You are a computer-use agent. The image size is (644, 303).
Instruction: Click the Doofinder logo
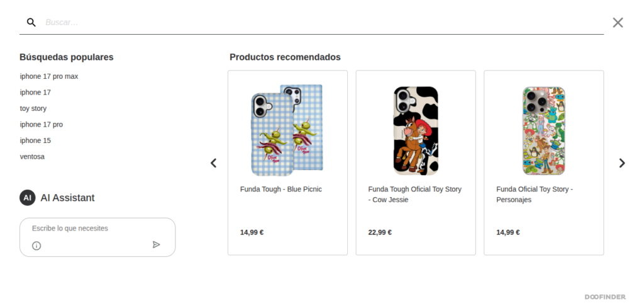point(605,297)
